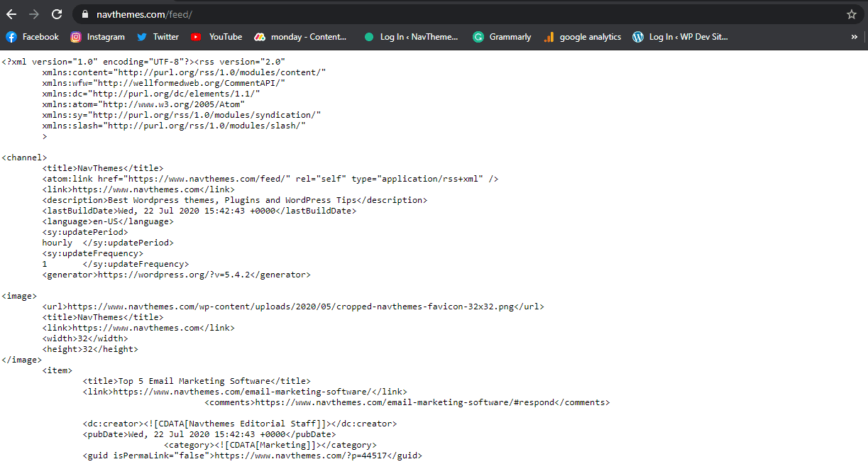Screen dimensions: 868x469
Task: Click the atom:link href line
Action: point(270,179)
